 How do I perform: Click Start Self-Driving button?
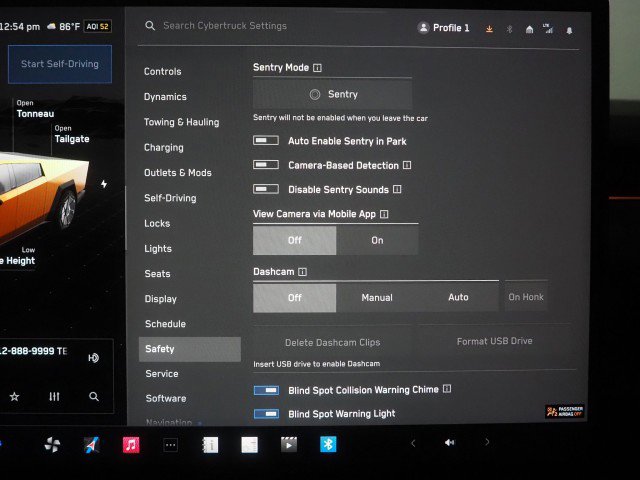(60, 64)
